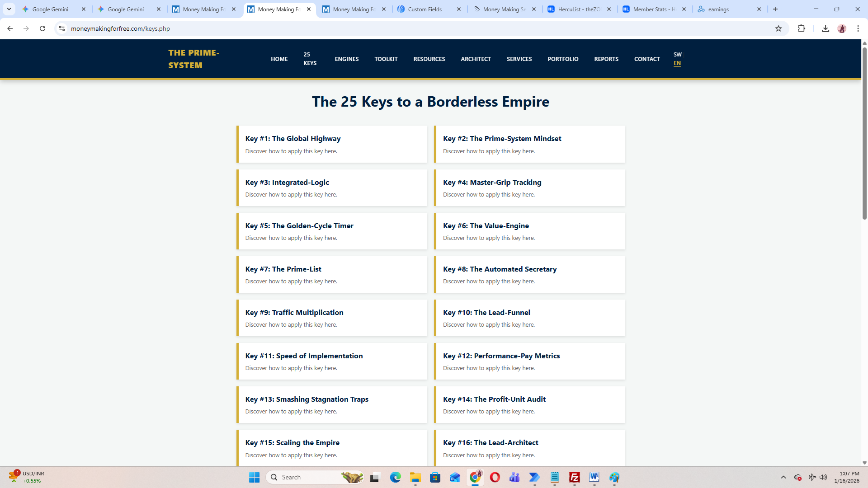
Task: Bookmark this page with star icon
Action: (x=778, y=28)
